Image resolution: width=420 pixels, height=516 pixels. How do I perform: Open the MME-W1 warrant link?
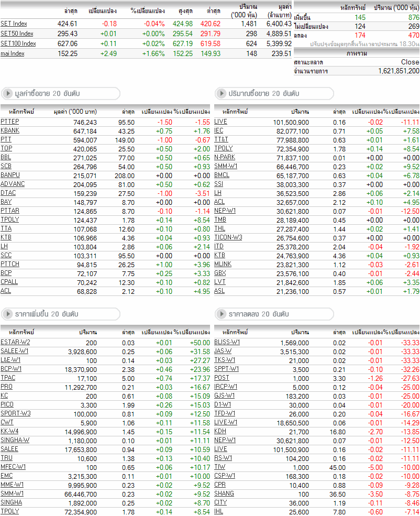[x=12, y=485]
